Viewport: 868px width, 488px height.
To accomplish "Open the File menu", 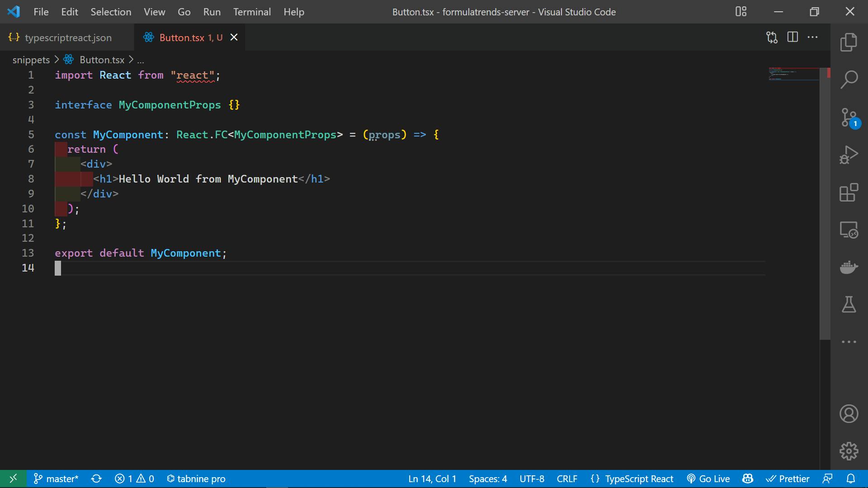I will (41, 12).
